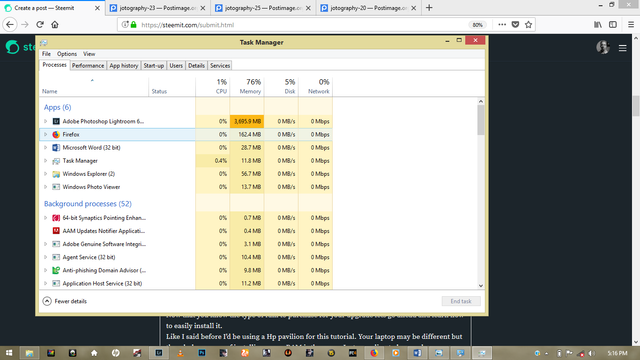Viewport: 640px width, 360px height.
Task: Click Windows Explorer icon in process list
Action: (56, 174)
